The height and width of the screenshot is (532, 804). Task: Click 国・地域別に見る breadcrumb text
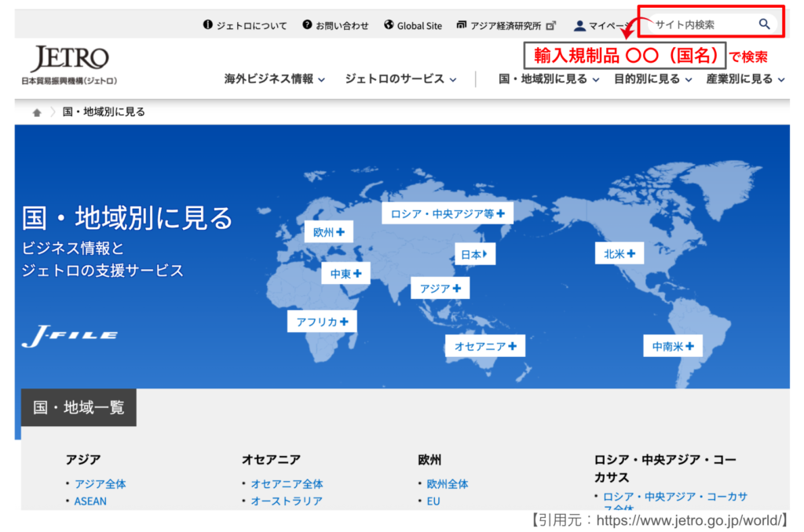tap(104, 111)
